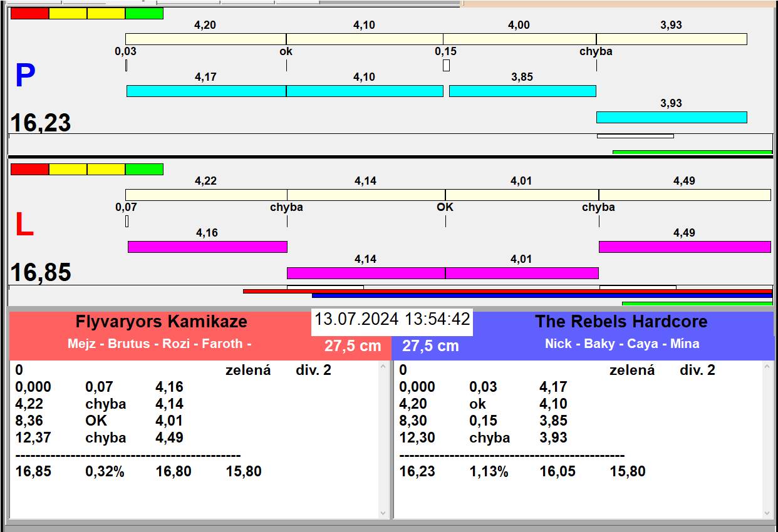Click the 8,36 split in Flyvaryors results
Viewport: 778px width, 532px height.
(29, 421)
